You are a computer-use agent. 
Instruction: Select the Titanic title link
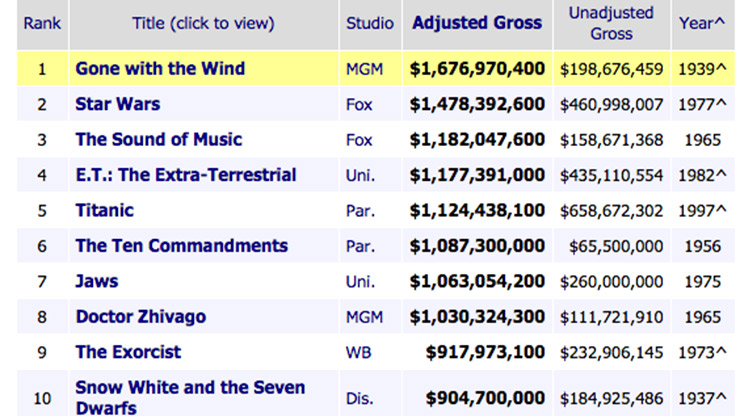(104, 210)
